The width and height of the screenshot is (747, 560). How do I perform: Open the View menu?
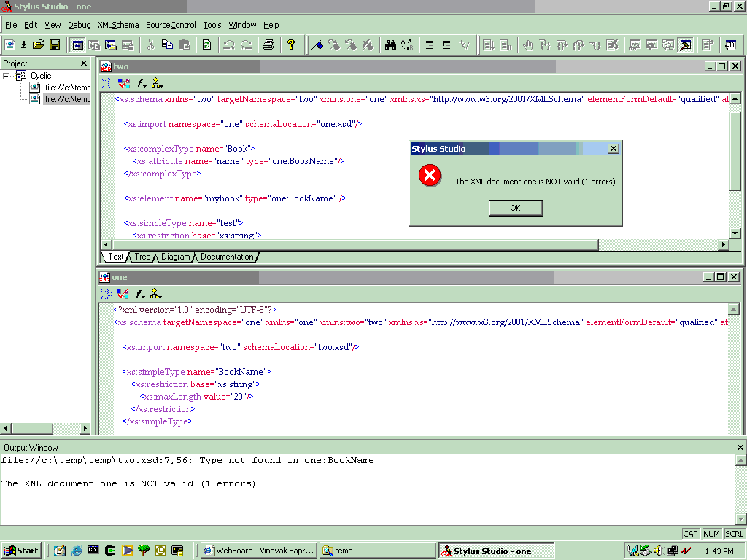point(53,25)
